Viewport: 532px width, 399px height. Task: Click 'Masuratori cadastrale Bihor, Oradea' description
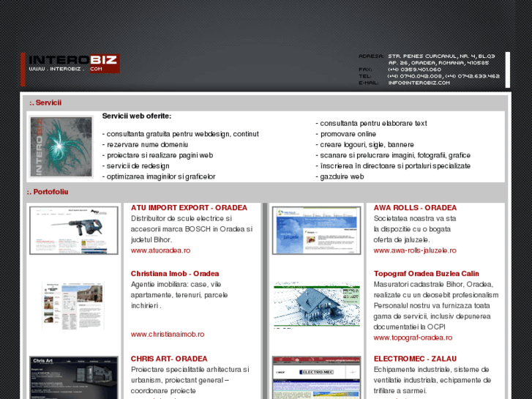pyautogui.click(x=433, y=284)
